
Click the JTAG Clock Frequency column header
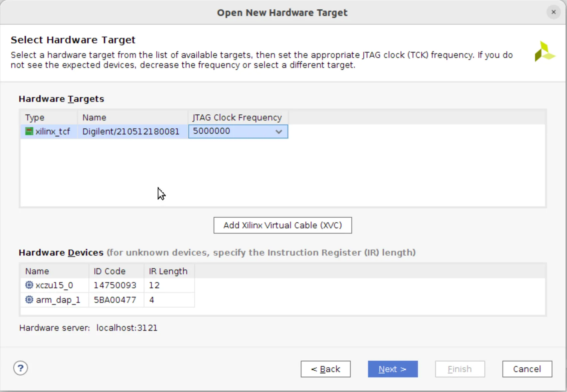(x=237, y=117)
